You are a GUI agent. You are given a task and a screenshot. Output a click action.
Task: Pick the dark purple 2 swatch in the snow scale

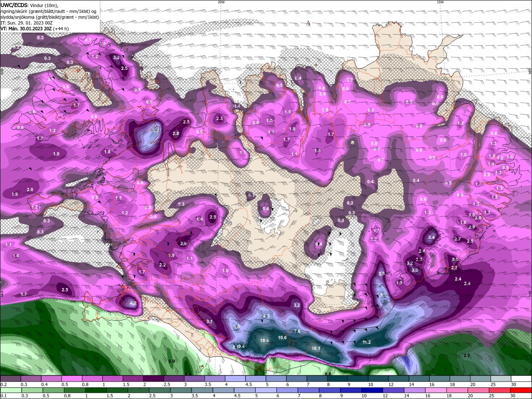(153, 379)
